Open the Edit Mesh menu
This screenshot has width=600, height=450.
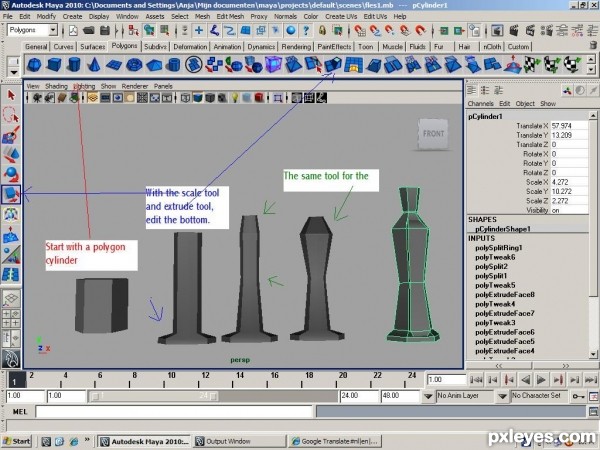(x=230, y=16)
